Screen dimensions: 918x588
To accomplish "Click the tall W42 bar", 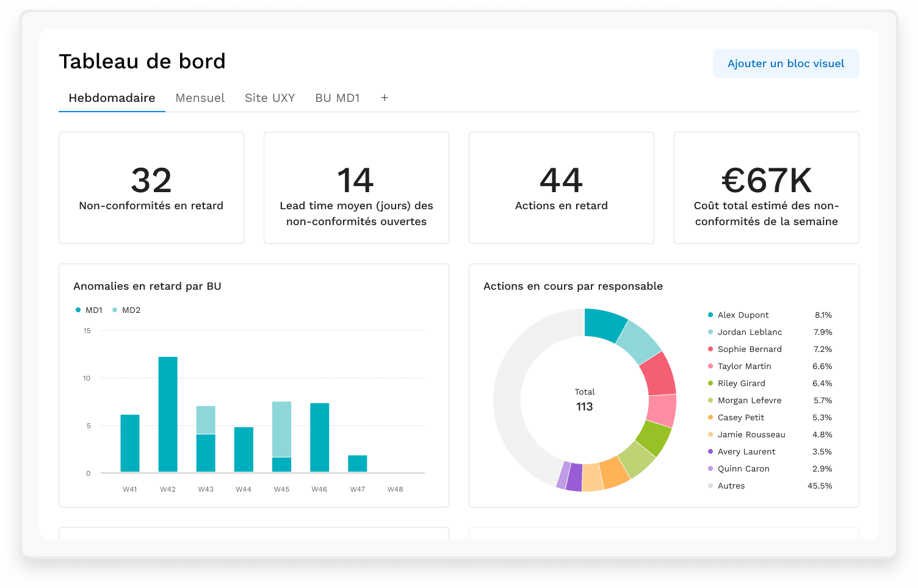I will click(x=168, y=414).
